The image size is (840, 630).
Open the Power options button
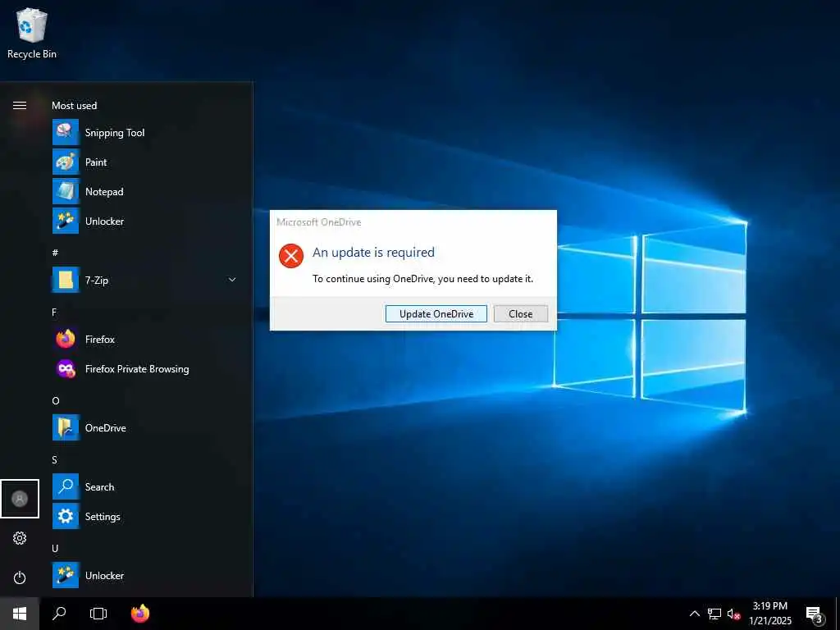pyautogui.click(x=20, y=577)
